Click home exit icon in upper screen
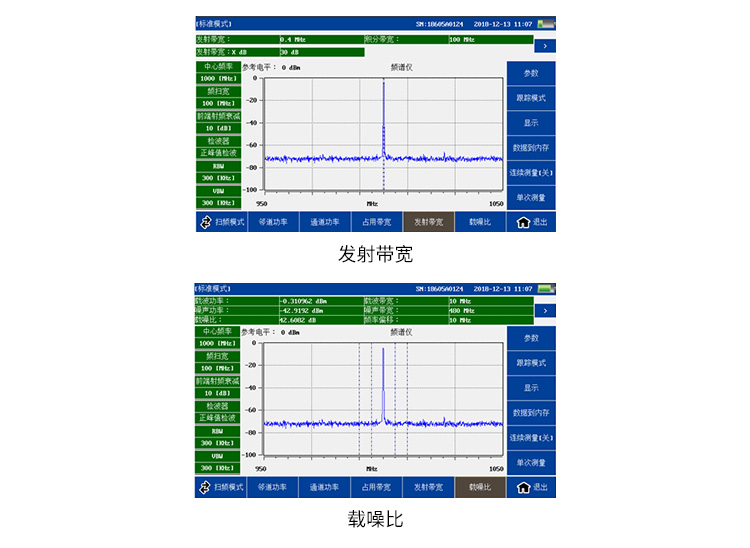The width and height of the screenshot is (750, 548). click(x=523, y=222)
